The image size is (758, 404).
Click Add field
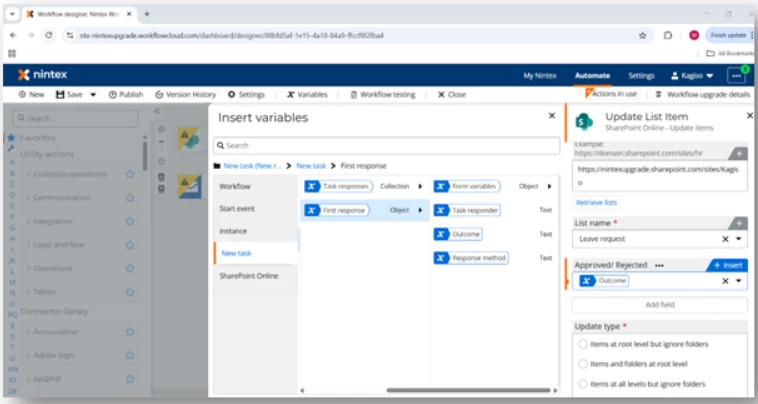click(660, 305)
